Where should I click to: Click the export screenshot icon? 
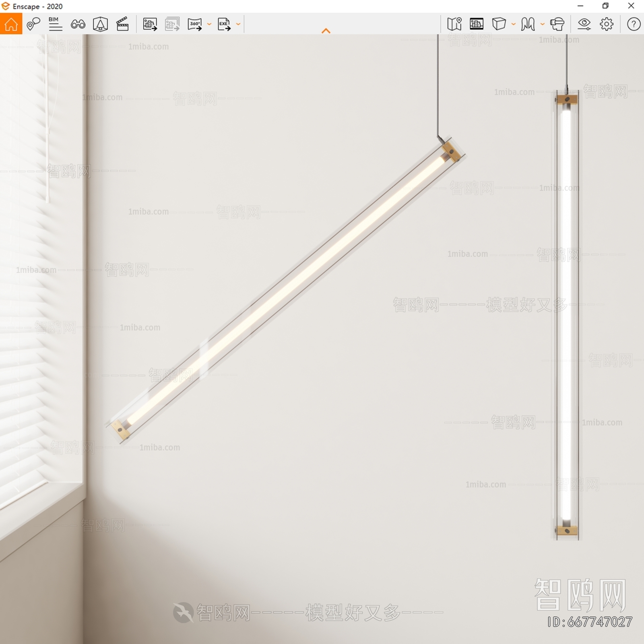pos(150,24)
